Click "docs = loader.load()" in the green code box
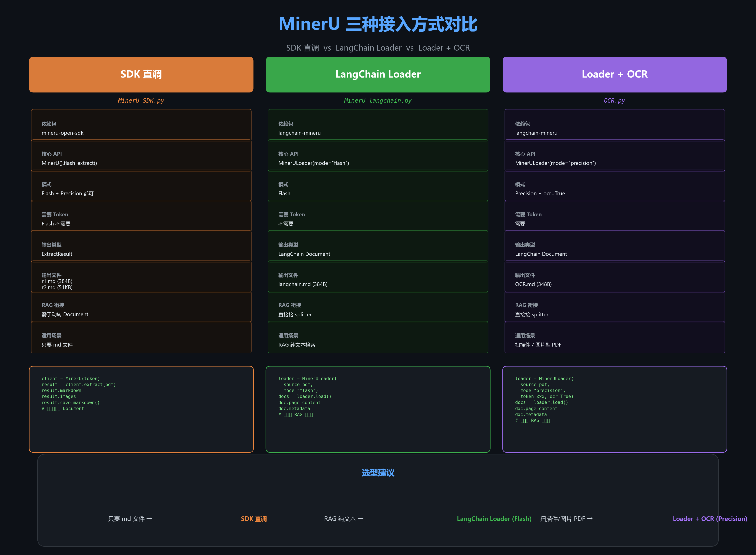756x555 pixels. coord(305,397)
